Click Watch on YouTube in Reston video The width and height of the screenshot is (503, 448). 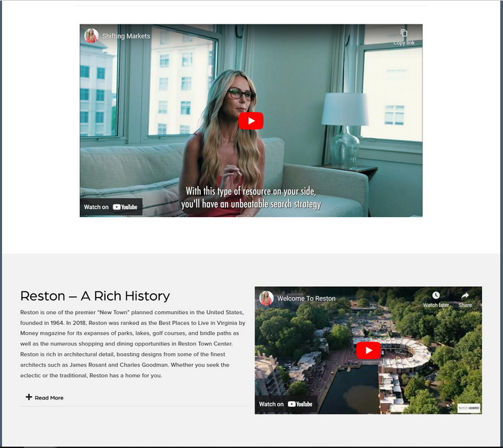pos(286,404)
